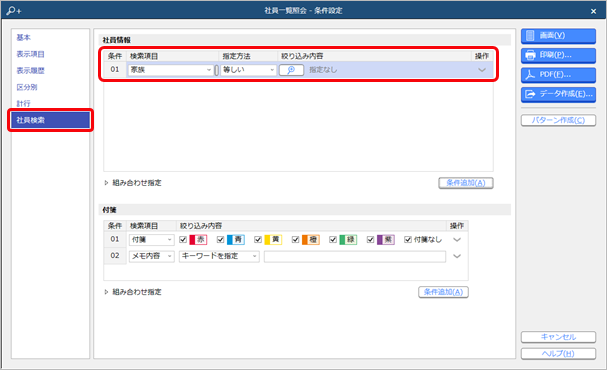This screenshot has width=607, height=370.
Task: Click the 印刷(P)... print button
Action: coord(558,55)
